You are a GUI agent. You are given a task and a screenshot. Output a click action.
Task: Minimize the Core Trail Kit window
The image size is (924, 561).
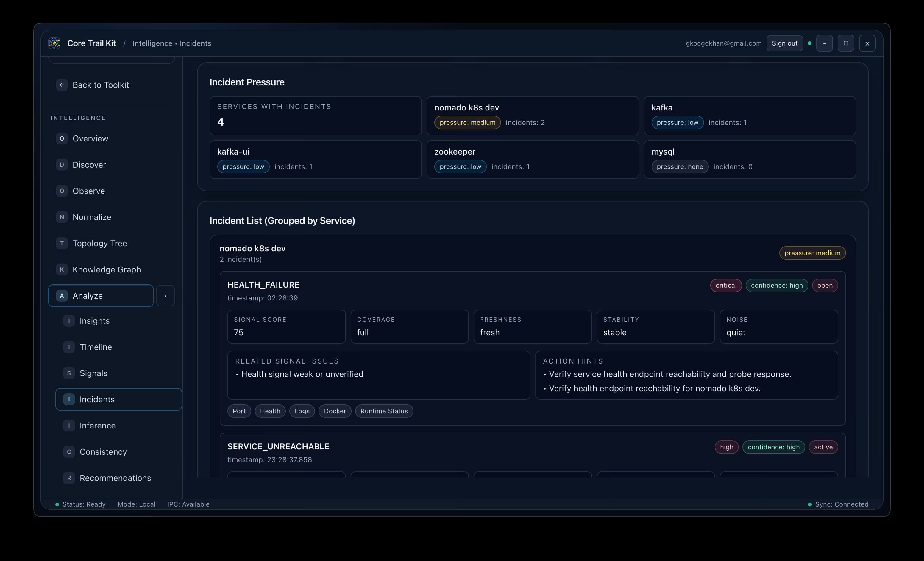coord(824,43)
